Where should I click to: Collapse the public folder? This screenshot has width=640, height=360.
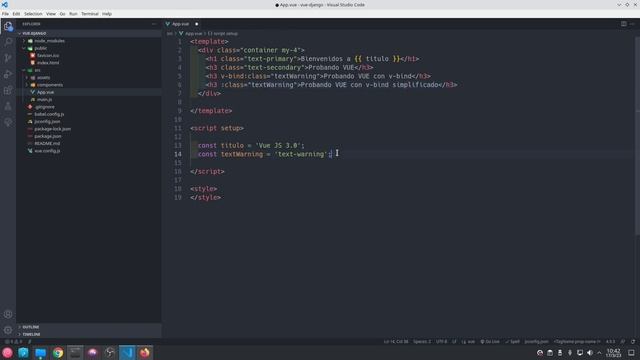coord(40,48)
